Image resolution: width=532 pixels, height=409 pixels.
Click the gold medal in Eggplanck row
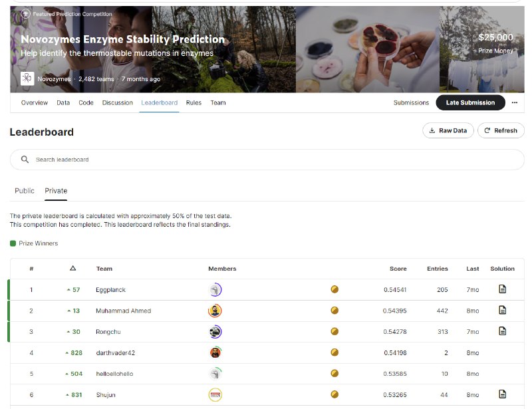[x=334, y=289]
